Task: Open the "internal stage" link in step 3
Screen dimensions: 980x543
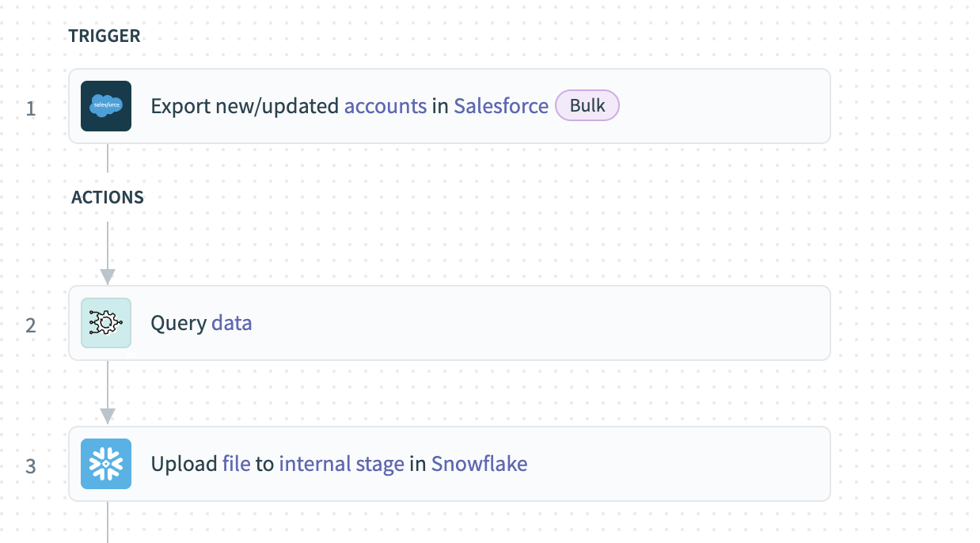Action: click(x=341, y=464)
